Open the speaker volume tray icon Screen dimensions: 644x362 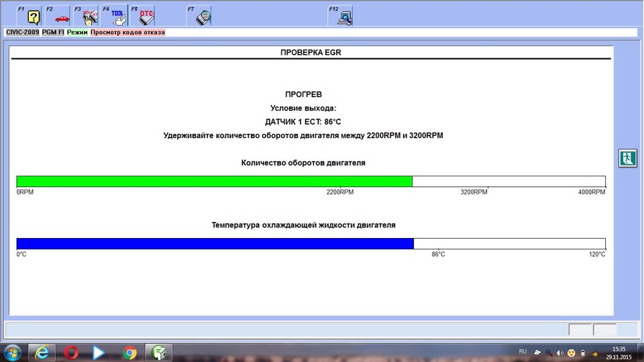pyautogui.click(x=559, y=353)
